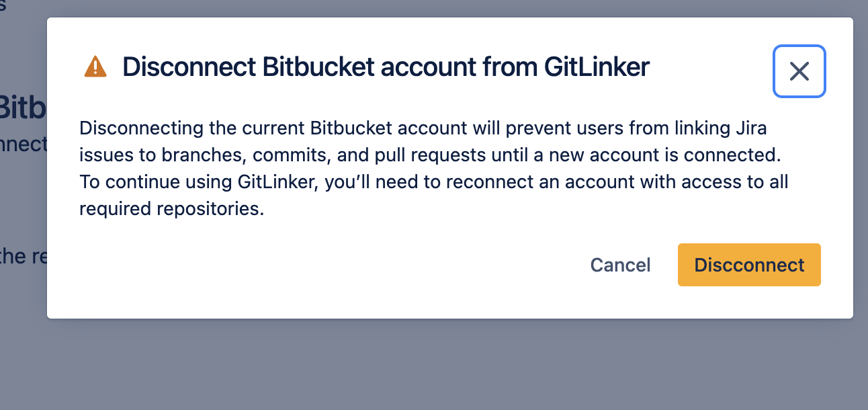Click Cancel to keep the Bitbucket connection
This screenshot has height=410, width=868.
coord(620,265)
